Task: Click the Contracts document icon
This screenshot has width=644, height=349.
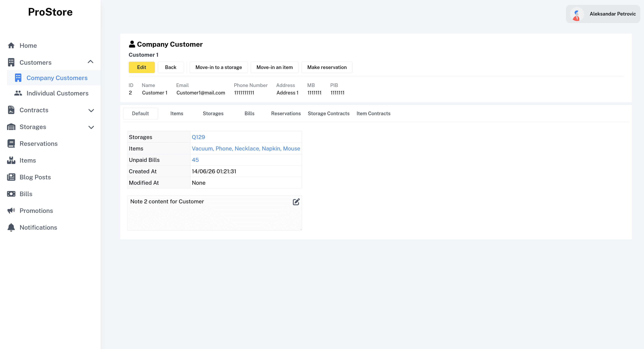Action: 11,110
